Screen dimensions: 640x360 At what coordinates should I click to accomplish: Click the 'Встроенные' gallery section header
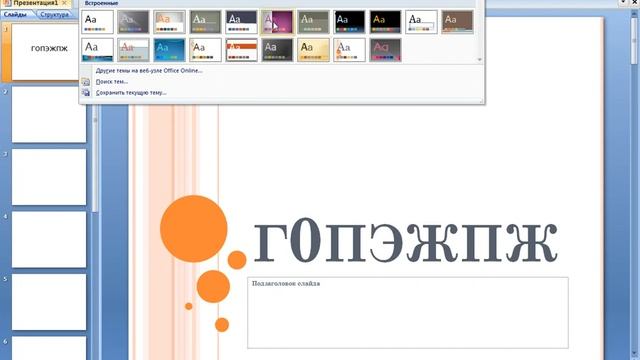[101, 3]
